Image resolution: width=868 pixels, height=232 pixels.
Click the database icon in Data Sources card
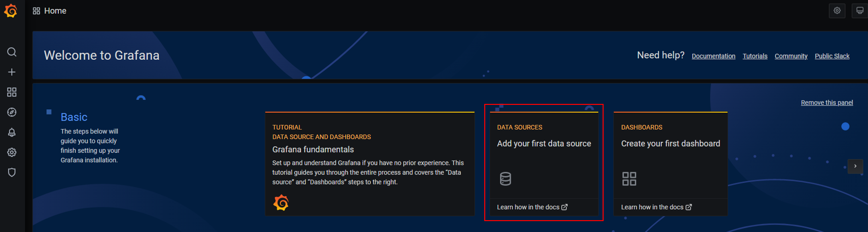tap(505, 179)
